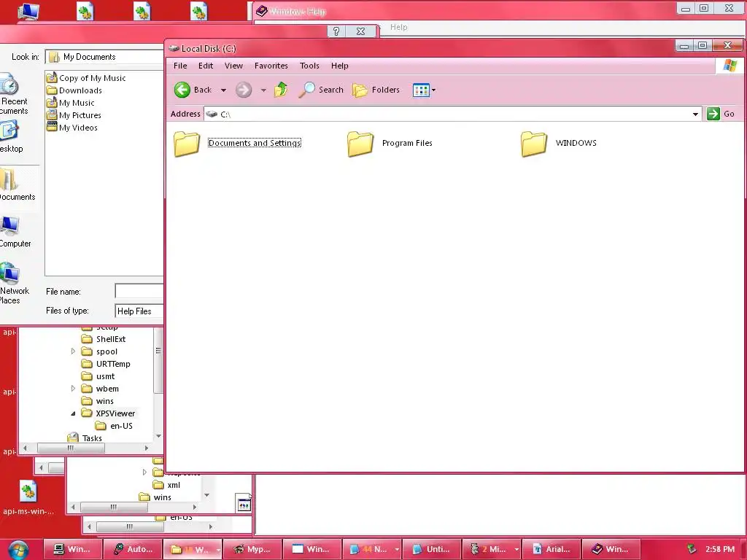Screen dimensions: 747x560
Task: Click the Forward arrow icon in Local Disk toolbar
Action: click(244, 90)
